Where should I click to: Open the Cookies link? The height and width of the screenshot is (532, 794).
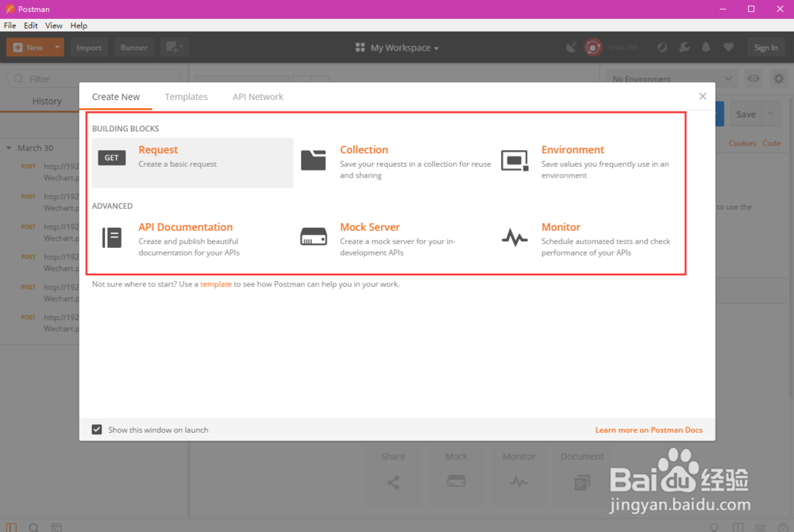pos(742,143)
